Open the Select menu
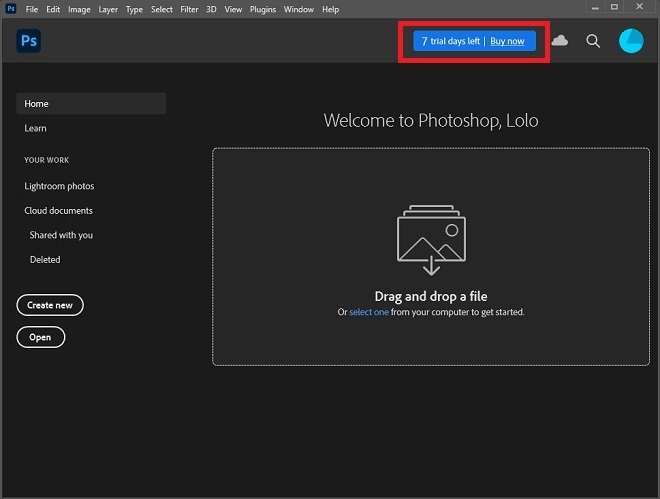Screen dimensions: 660x499 (x=162, y=9)
